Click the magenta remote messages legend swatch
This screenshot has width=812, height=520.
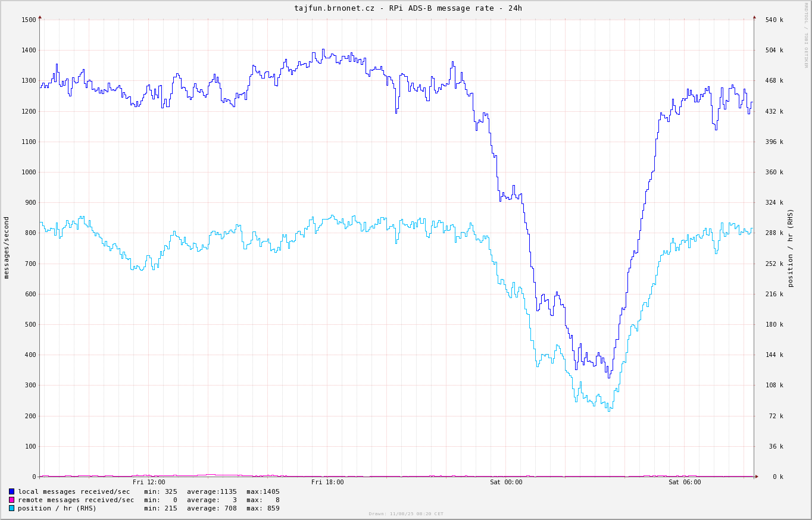pyautogui.click(x=11, y=500)
